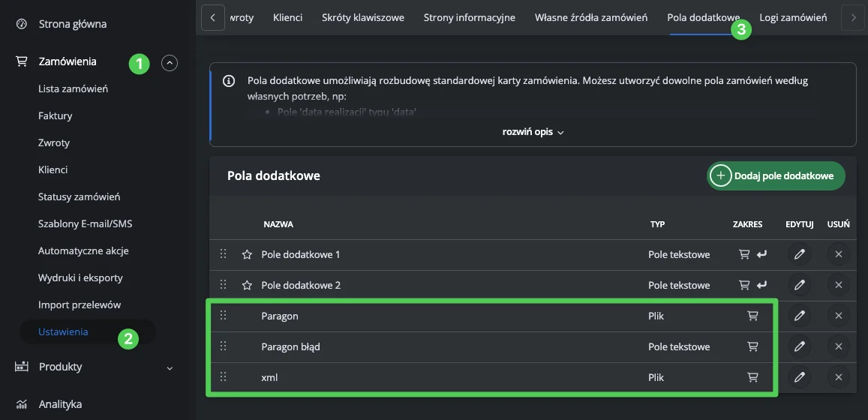Click pencil edit icon for Paragon błąd row

(x=800, y=347)
